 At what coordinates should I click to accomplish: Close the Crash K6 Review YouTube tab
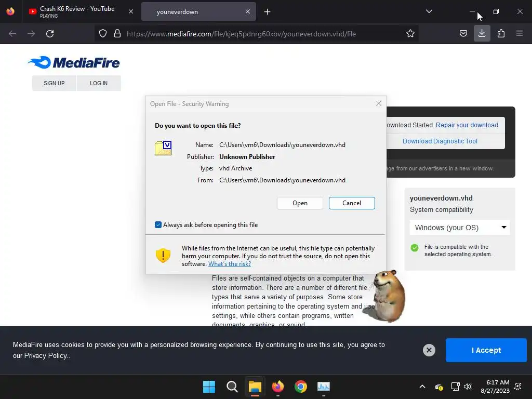pyautogui.click(x=130, y=11)
